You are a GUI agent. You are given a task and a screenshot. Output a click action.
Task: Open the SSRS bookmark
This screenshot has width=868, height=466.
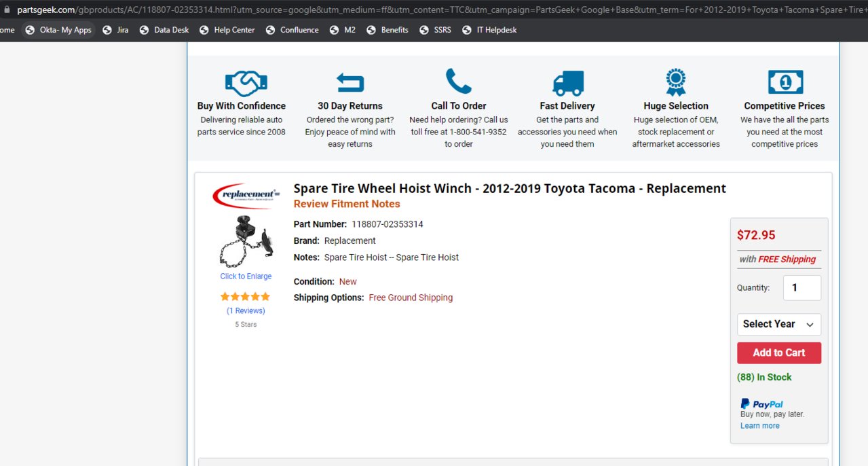(x=435, y=30)
